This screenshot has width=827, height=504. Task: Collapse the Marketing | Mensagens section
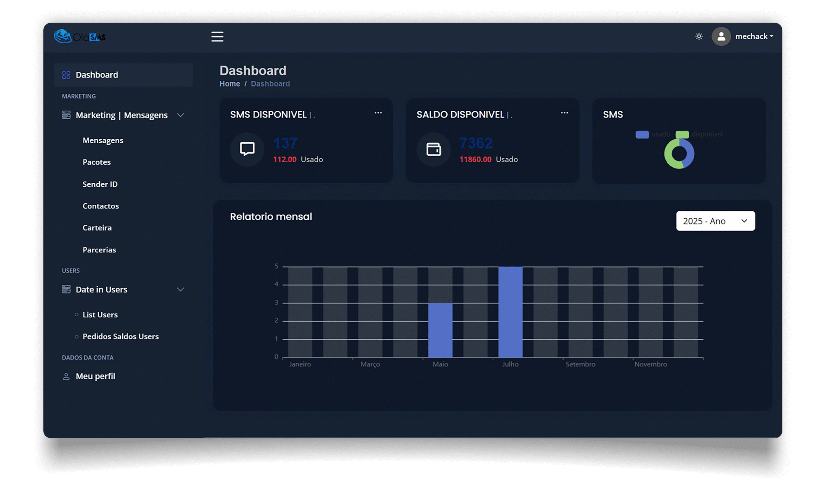pyautogui.click(x=180, y=115)
